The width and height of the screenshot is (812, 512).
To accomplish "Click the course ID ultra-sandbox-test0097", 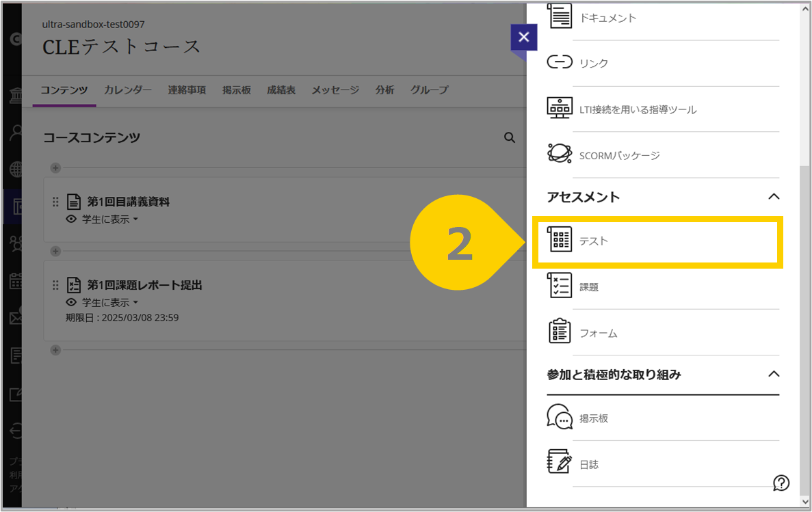I will [93, 25].
